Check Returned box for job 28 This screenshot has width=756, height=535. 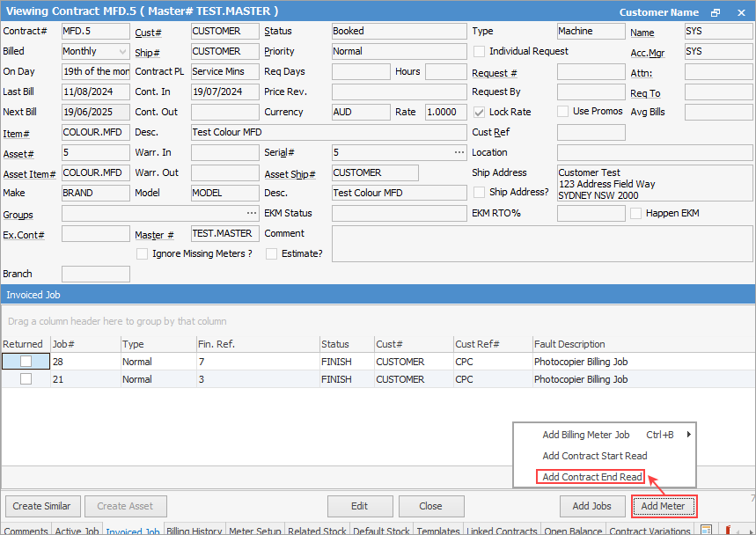(26, 362)
